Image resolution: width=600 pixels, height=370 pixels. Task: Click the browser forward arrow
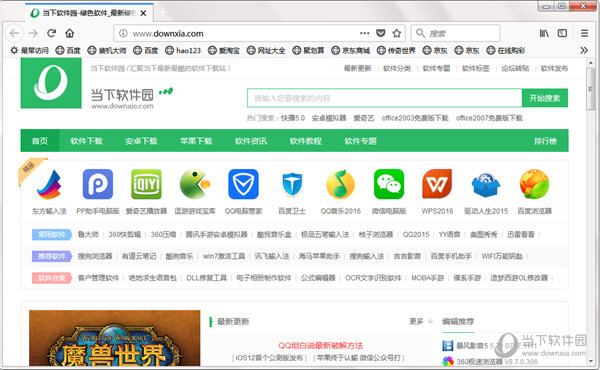[33, 33]
